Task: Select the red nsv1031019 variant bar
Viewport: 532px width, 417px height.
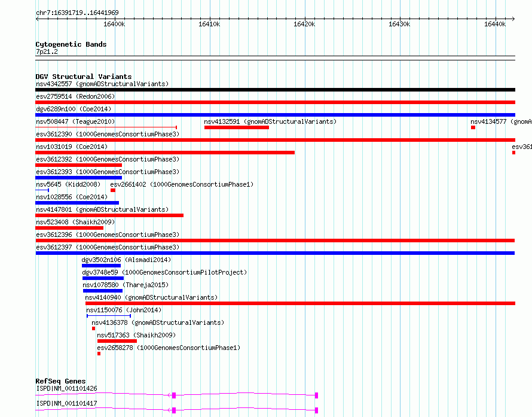Action: 165,153
